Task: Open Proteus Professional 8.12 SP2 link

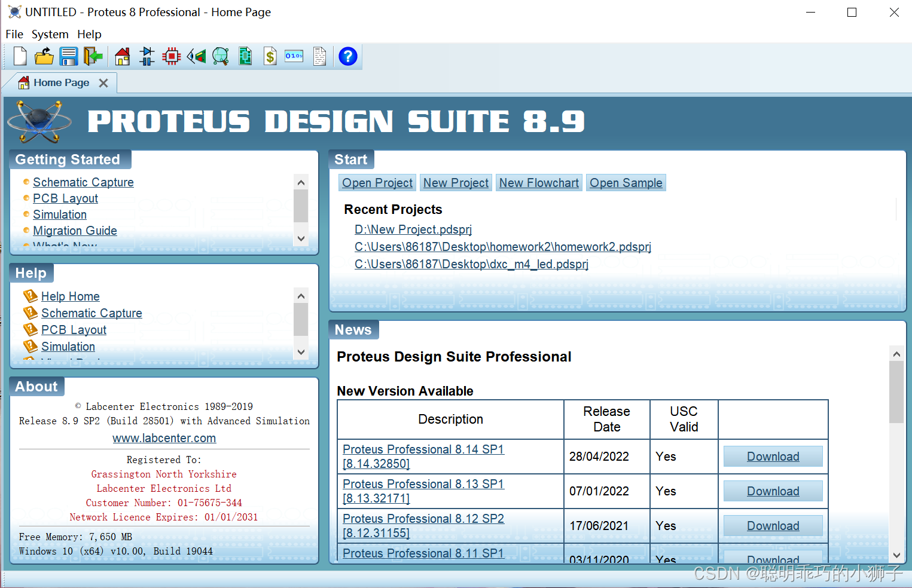Action: click(x=423, y=526)
